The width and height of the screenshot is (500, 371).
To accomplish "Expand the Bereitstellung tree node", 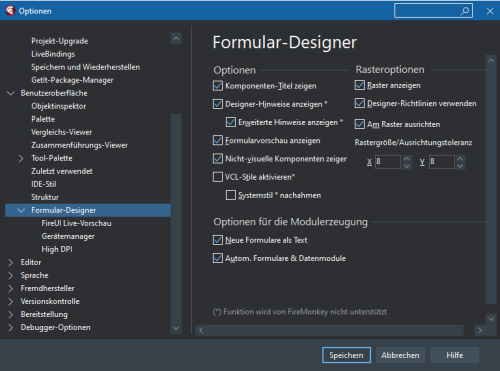I will [x=11, y=314].
